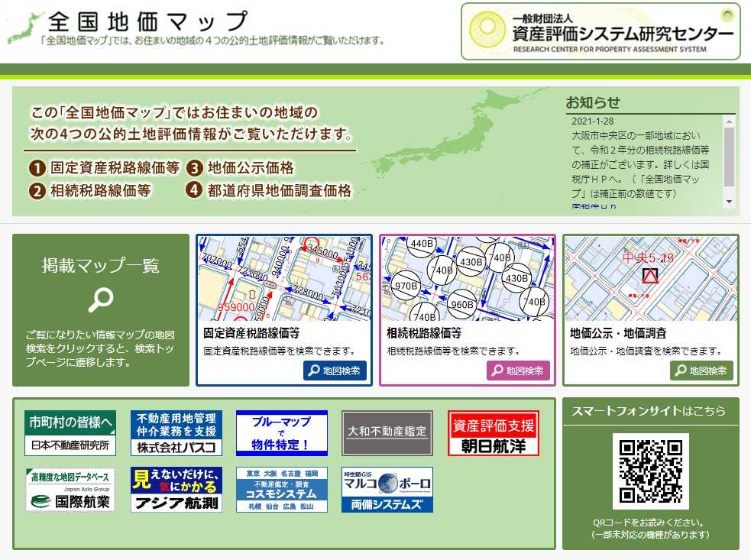Image resolution: width=751 pixels, height=560 pixels.
Task: Click the スマートフォンサイトはこちら heading
Action: (649, 411)
